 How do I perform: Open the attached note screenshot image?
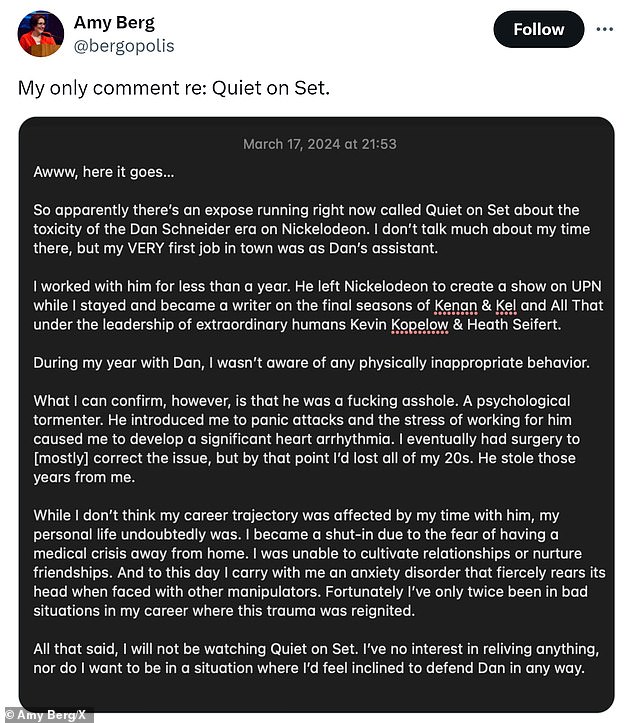pyautogui.click(x=316, y=414)
